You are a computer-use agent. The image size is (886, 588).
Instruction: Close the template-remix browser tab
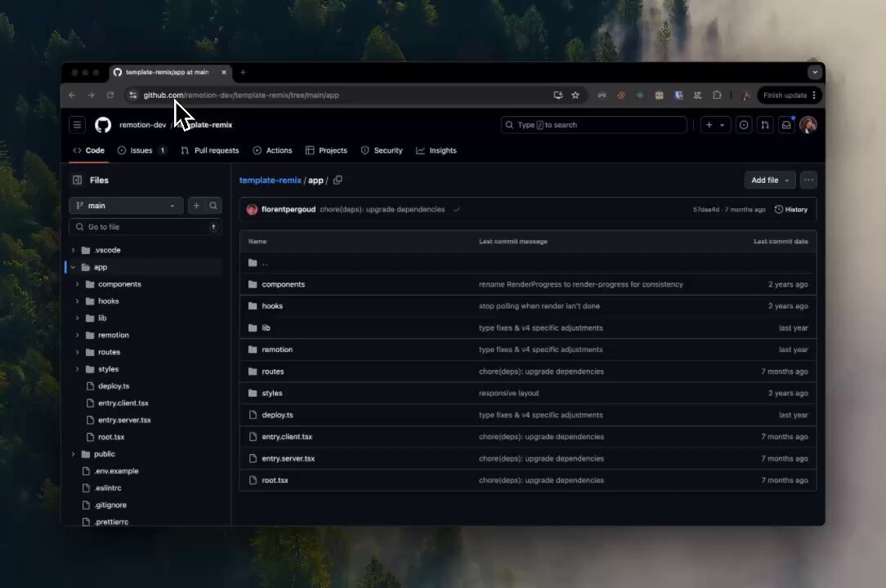[224, 73]
